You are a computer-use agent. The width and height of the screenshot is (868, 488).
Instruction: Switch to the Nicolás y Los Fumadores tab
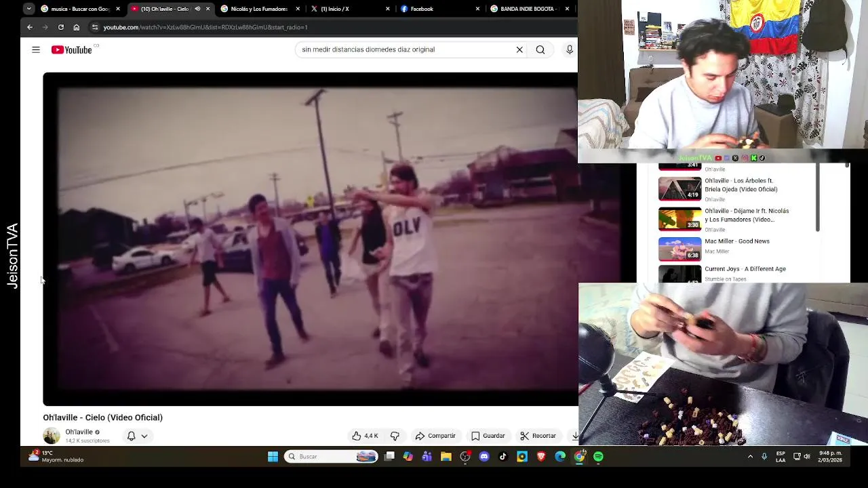[x=260, y=9]
